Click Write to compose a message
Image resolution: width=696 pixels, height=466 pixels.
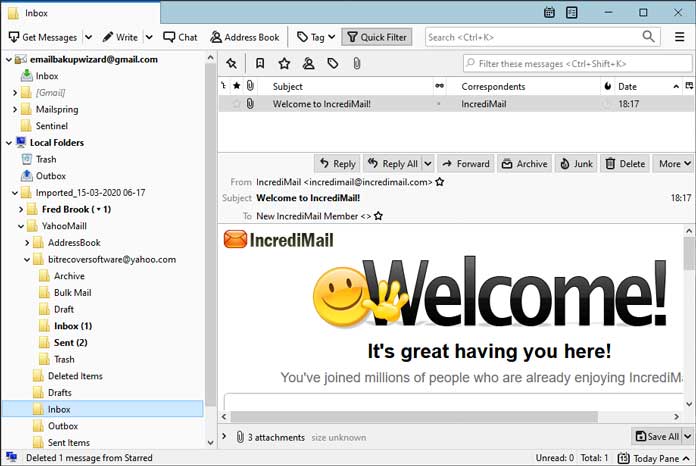click(120, 37)
